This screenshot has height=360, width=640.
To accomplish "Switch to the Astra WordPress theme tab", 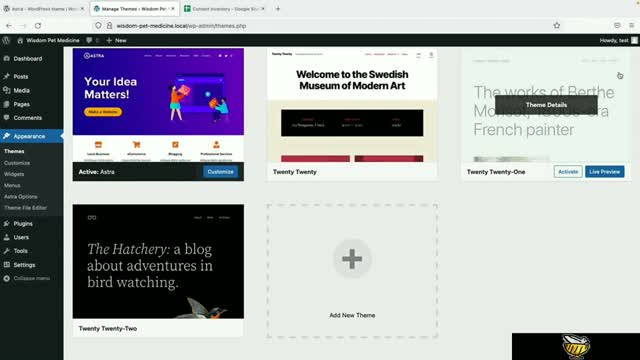I will (43, 9).
